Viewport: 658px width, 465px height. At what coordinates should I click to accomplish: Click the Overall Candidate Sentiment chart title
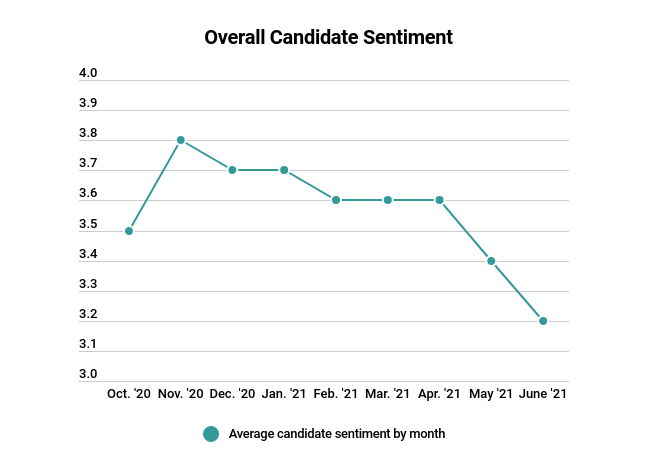pyautogui.click(x=329, y=38)
